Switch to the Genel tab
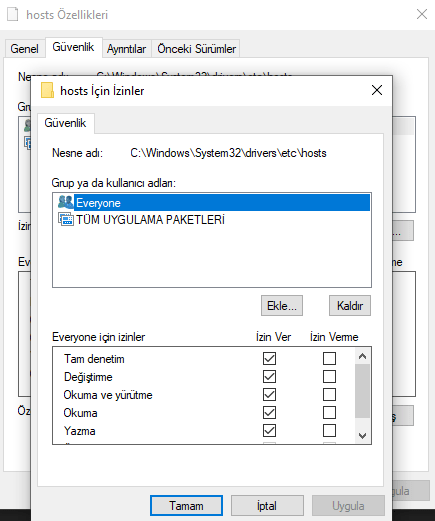Viewport: 435px width, 521px height. pos(24,49)
